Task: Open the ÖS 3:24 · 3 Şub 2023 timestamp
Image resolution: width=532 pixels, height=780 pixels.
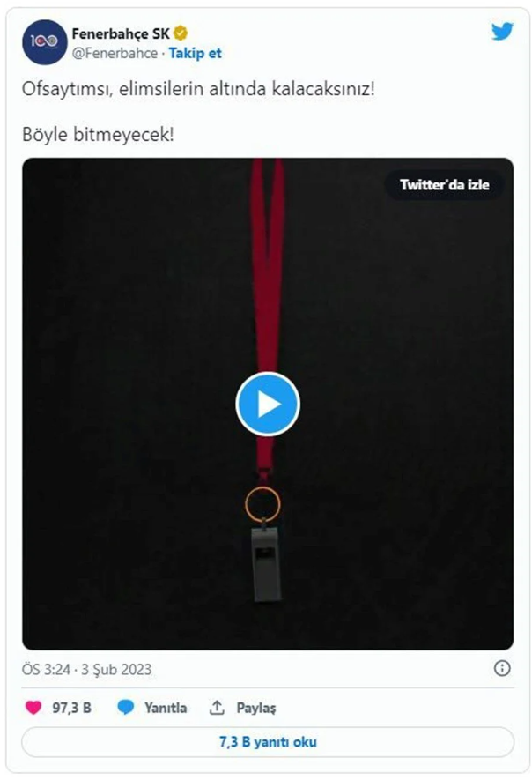Action: pyautogui.click(x=86, y=669)
